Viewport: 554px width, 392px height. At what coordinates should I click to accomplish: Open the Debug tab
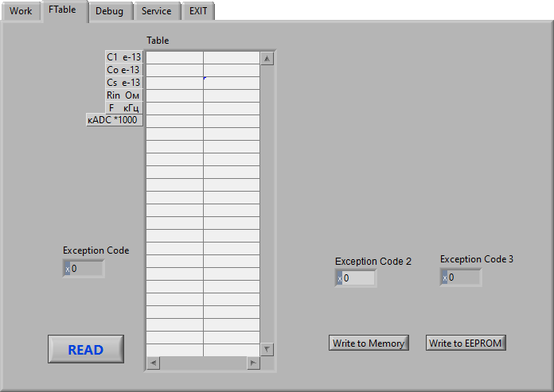[109, 11]
